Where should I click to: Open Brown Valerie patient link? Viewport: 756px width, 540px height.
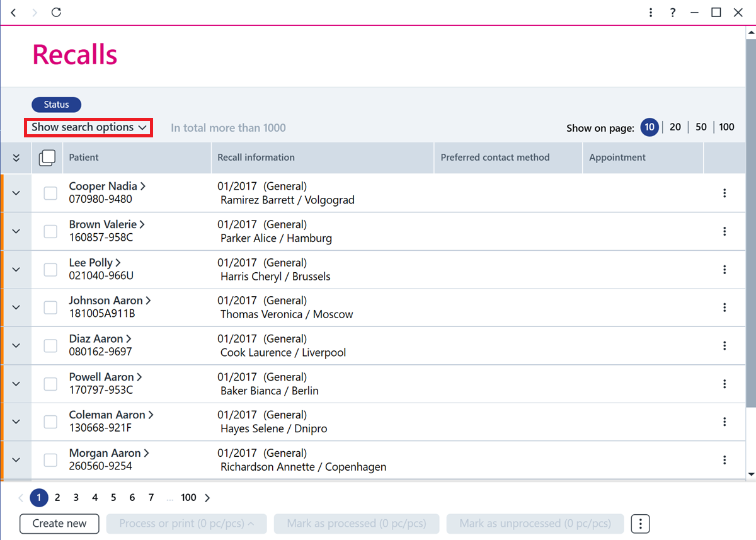(x=107, y=224)
